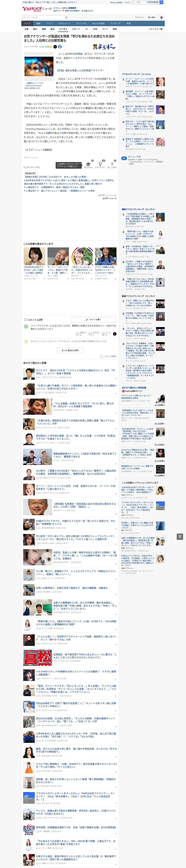The image size is (186, 868).
Task: Open related link 【実際の写真】2020年ごろの北村アナ
Action: click(56, 177)
